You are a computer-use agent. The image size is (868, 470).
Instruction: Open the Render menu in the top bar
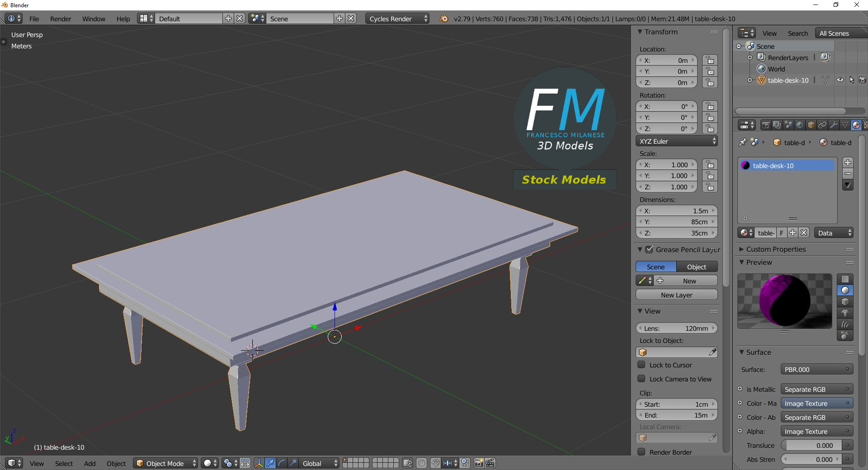coord(60,19)
